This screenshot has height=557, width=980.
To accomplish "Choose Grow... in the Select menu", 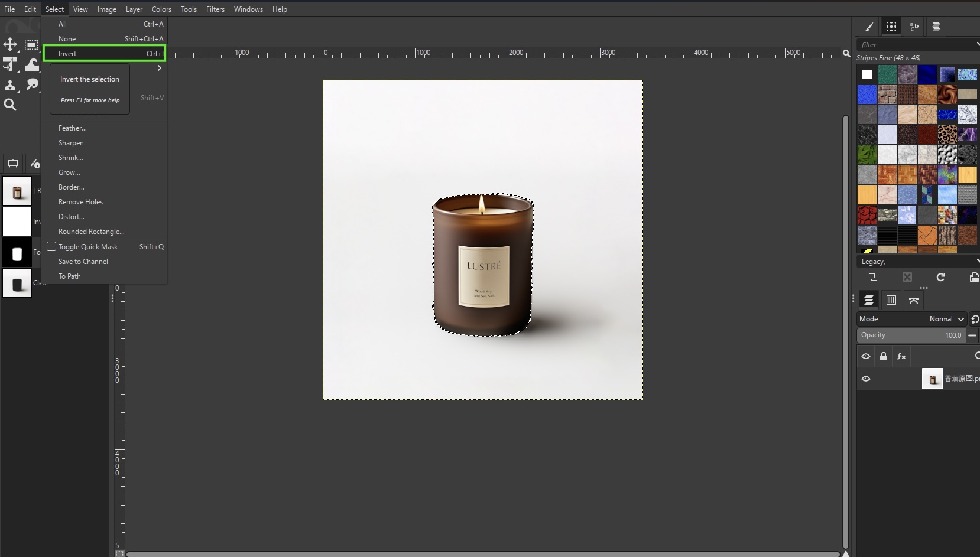I will (x=104, y=172).
